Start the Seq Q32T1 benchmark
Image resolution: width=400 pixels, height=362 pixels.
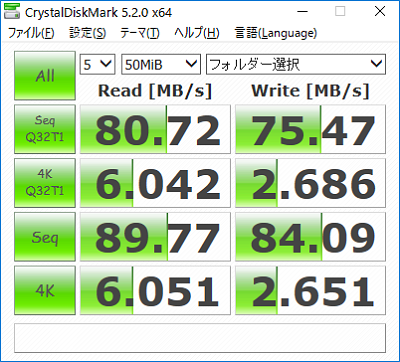pos(45,129)
